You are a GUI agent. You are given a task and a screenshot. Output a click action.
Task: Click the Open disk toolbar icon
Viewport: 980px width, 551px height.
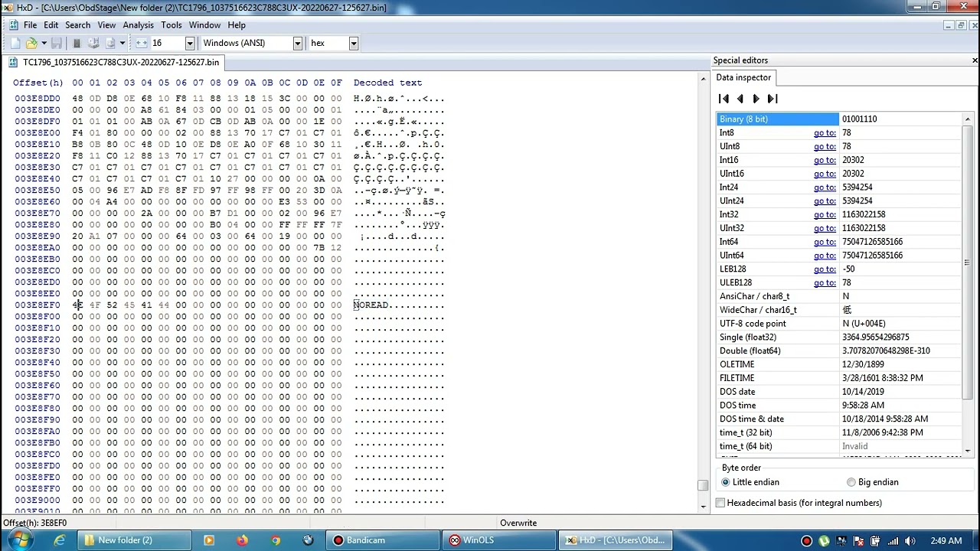93,43
